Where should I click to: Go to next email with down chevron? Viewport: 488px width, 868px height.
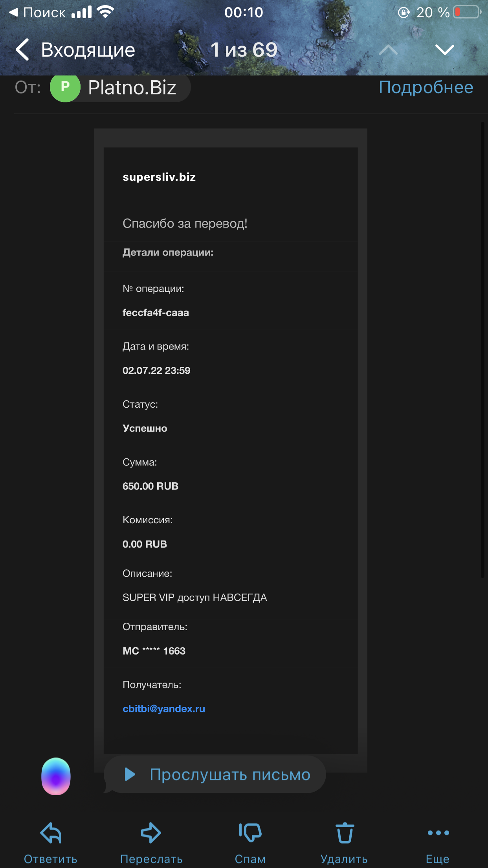coord(445,50)
